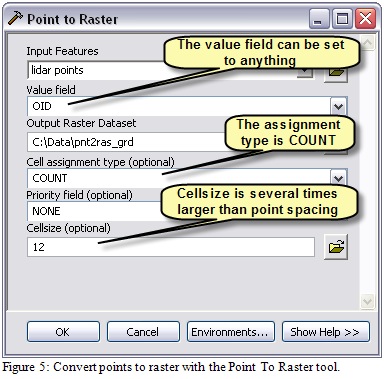
Task: Click the Cellsize field containing 12
Action: coord(171,247)
